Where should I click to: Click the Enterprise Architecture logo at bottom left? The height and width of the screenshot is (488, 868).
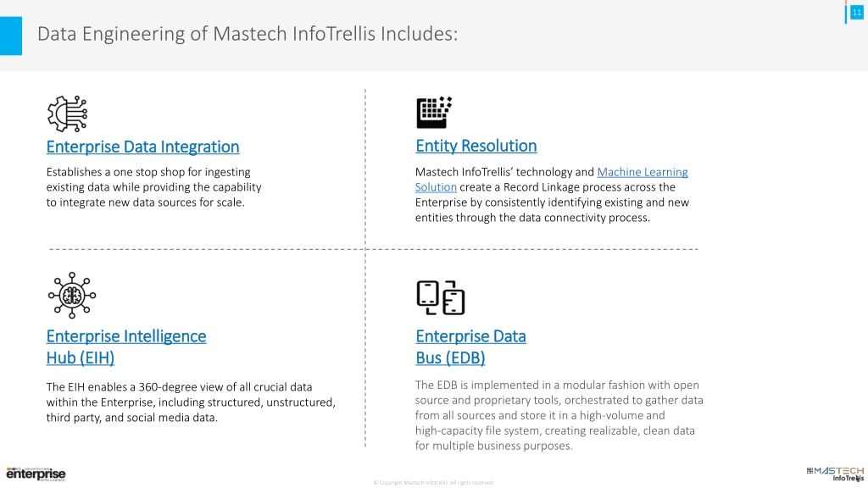click(36, 474)
